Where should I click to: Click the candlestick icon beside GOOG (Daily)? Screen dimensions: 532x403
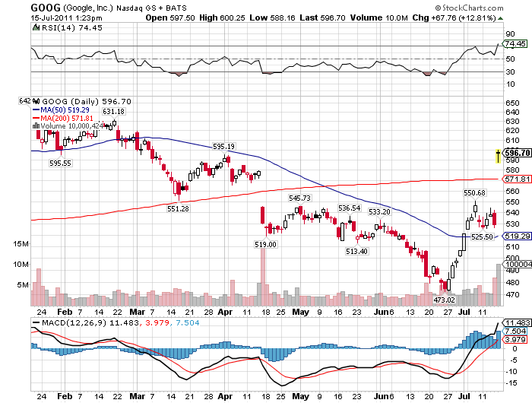tap(36, 101)
